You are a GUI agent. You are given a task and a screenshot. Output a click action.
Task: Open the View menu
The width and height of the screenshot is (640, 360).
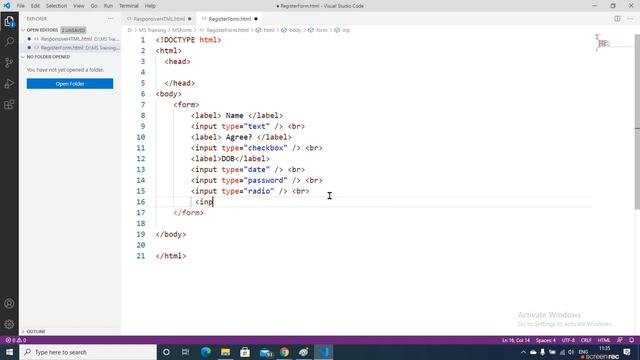pyautogui.click(x=79, y=6)
